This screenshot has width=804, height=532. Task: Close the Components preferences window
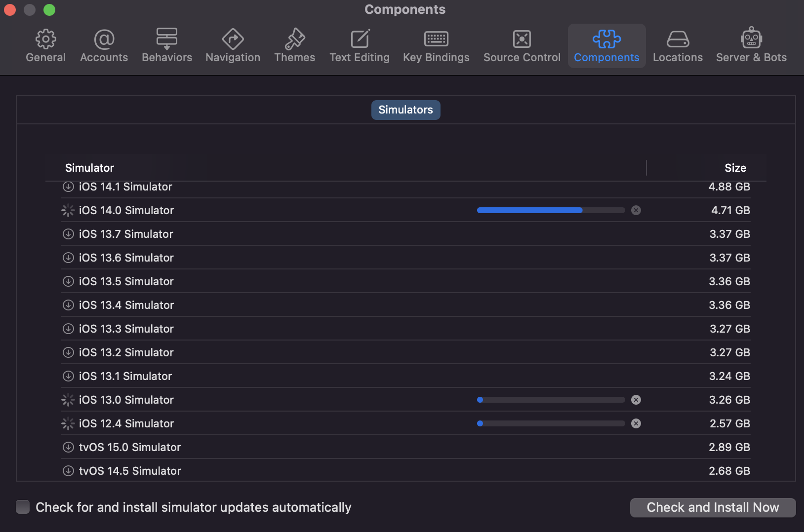coord(10,10)
